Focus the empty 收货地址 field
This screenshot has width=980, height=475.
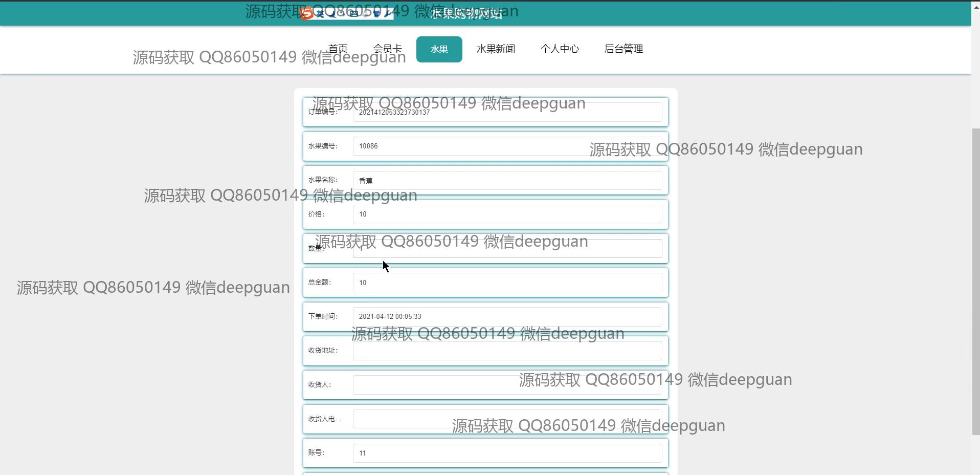point(507,351)
